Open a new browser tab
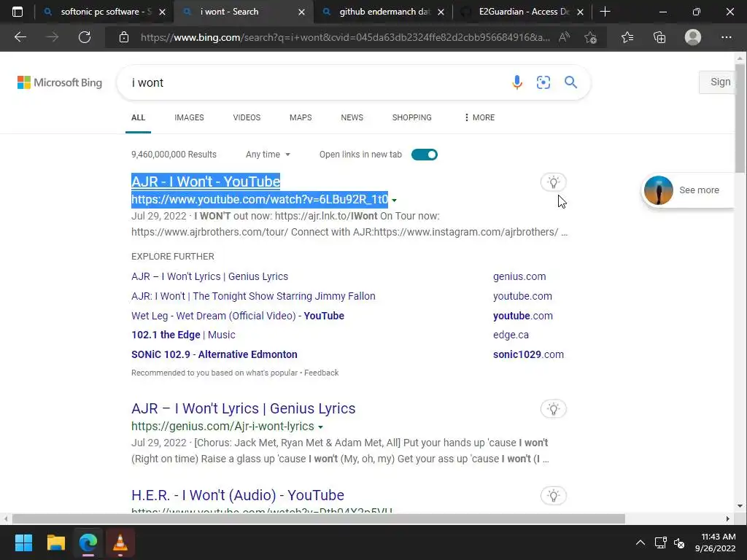This screenshot has height=560, width=747. 605,12
